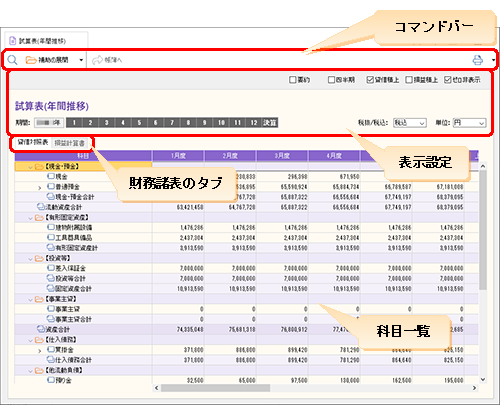Click the 補助の展開 folder icon

(31, 60)
